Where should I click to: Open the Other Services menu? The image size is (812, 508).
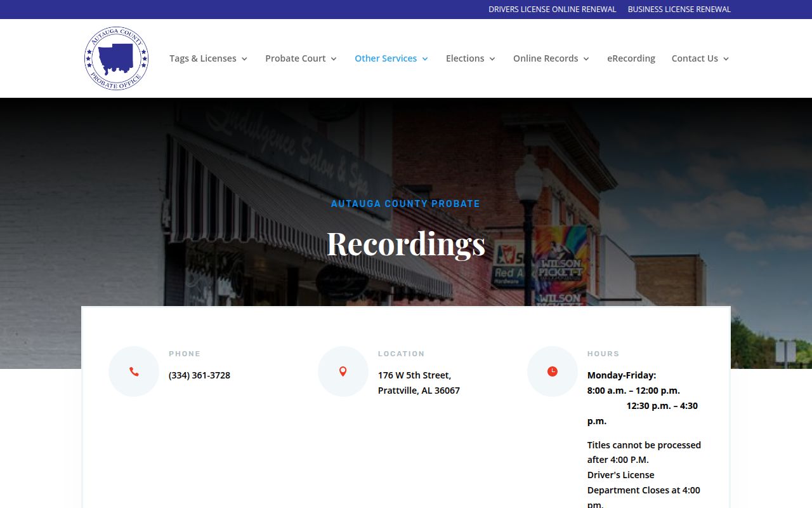[391, 58]
